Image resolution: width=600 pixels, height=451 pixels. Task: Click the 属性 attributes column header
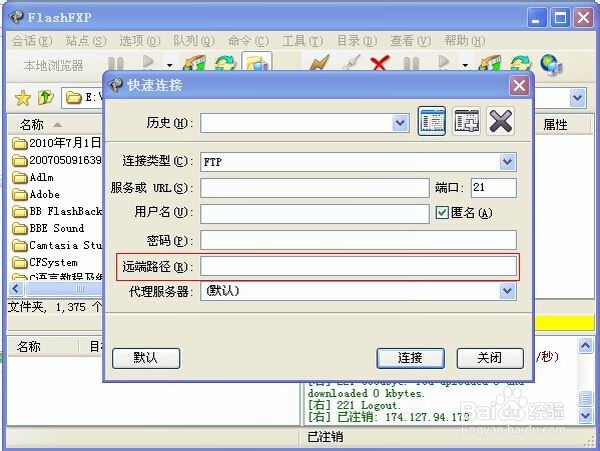pos(555,125)
